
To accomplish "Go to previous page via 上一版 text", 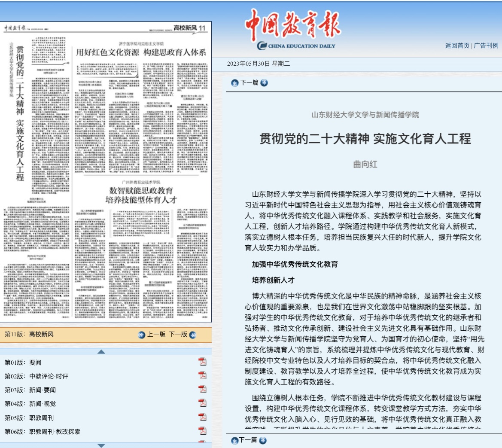I will pos(156,335).
